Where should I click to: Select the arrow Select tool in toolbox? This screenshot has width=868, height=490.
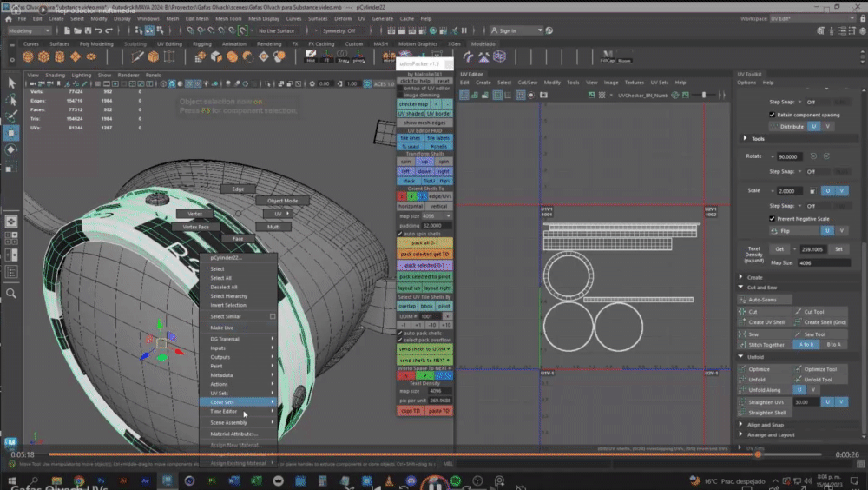12,83
